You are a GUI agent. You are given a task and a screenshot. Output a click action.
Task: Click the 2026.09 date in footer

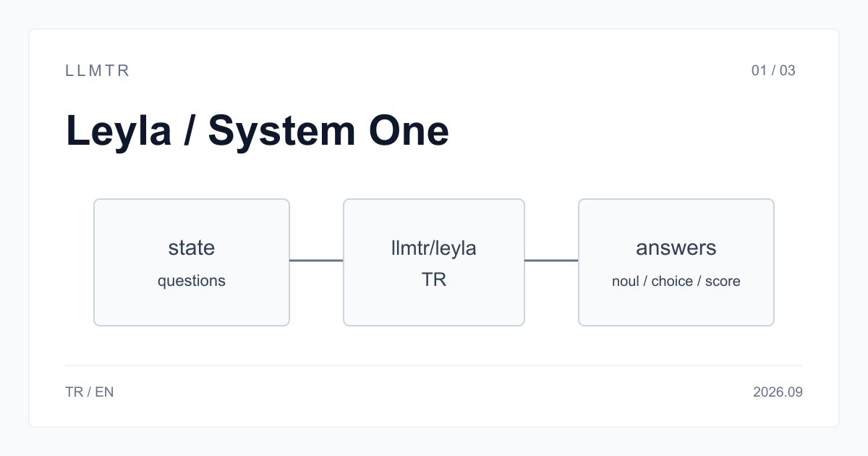[x=778, y=392]
